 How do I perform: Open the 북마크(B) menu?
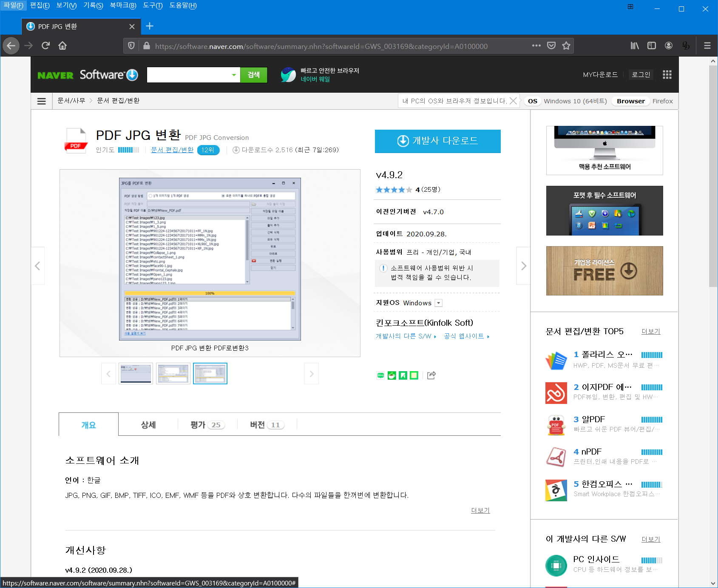(x=123, y=6)
